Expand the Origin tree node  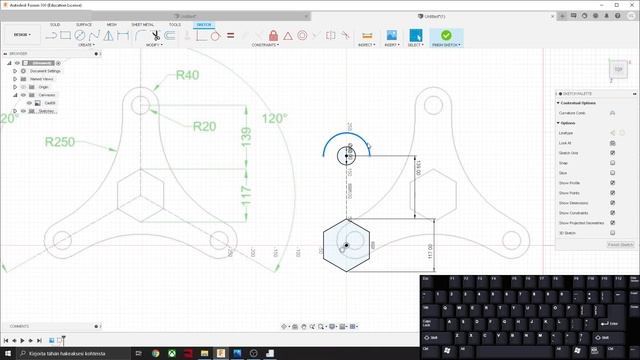coord(15,87)
